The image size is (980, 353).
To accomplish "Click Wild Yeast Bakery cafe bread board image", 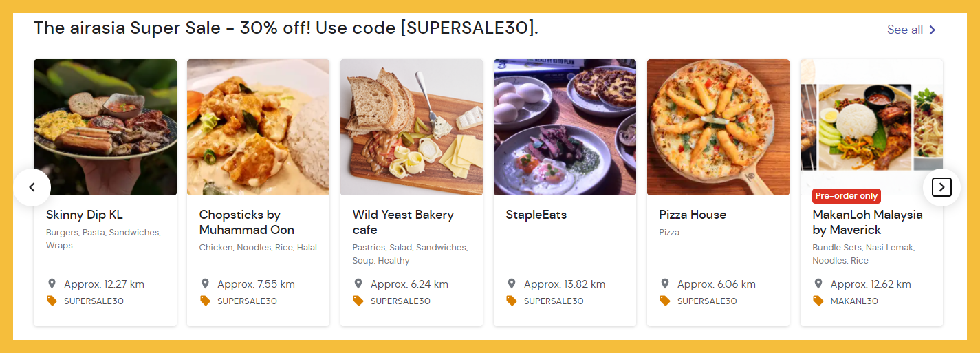I will (411, 127).
